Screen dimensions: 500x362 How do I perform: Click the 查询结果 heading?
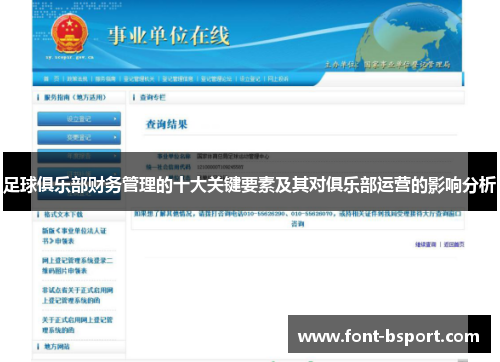pos(167,124)
